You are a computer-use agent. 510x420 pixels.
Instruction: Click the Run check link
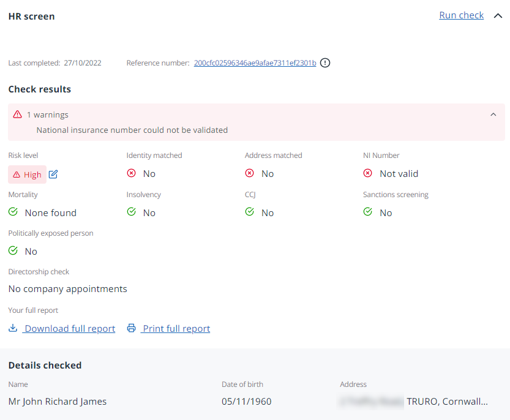click(461, 15)
